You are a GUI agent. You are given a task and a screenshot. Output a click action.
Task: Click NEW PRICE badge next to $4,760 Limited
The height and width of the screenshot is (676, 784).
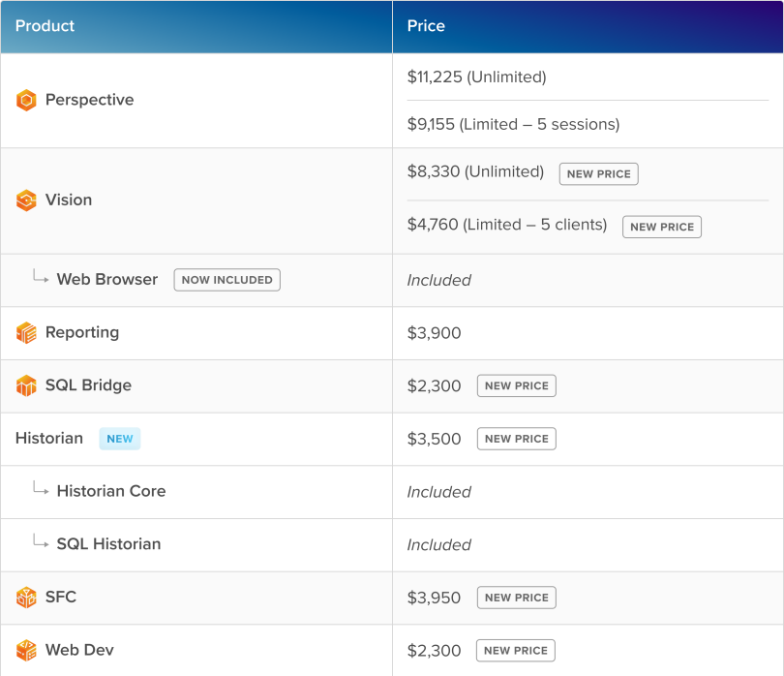click(662, 227)
